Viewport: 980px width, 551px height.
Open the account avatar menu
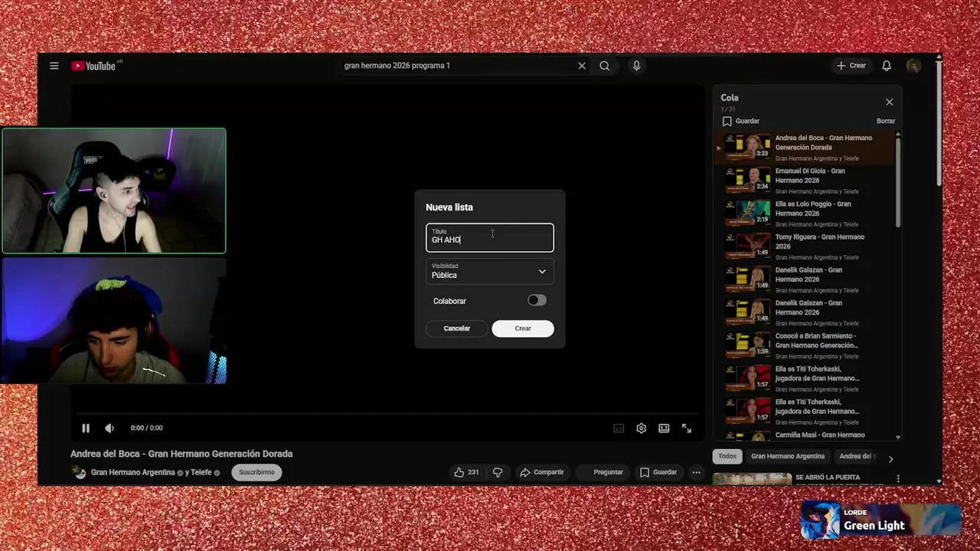(x=913, y=66)
